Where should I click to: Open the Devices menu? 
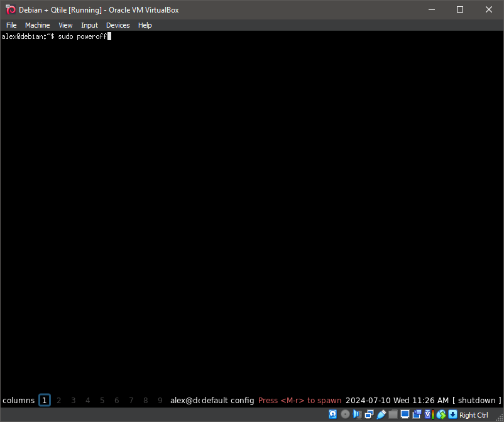click(x=118, y=25)
